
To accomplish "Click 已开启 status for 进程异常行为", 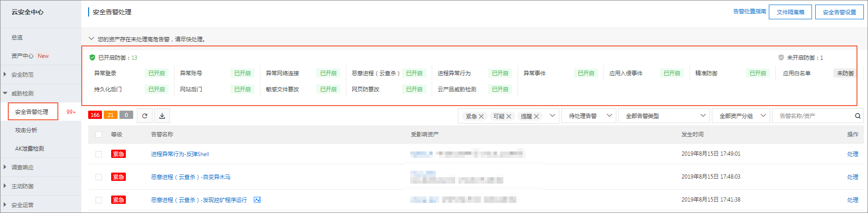I will point(500,73).
